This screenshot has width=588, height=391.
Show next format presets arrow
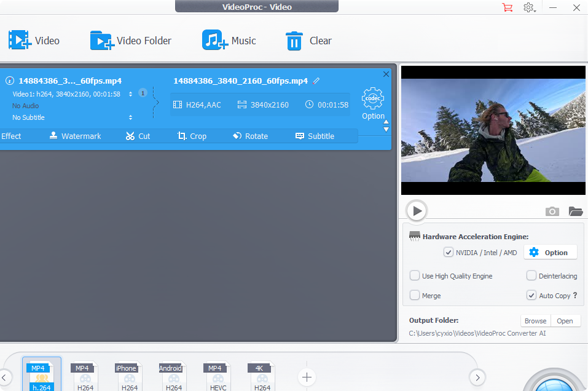(477, 377)
